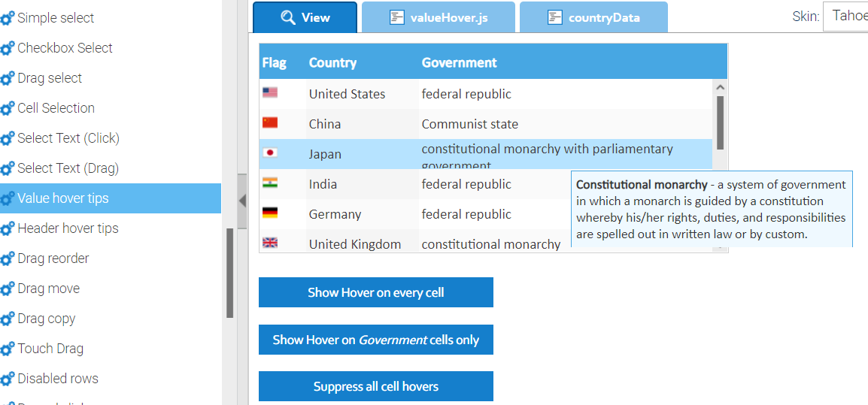
Task: Open the Skin dropdown
Action: 845,17
